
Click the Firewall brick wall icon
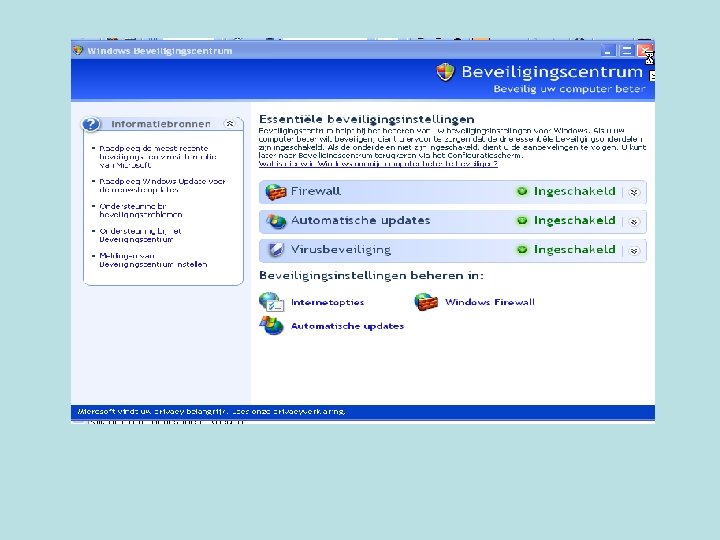coord(276,192)
